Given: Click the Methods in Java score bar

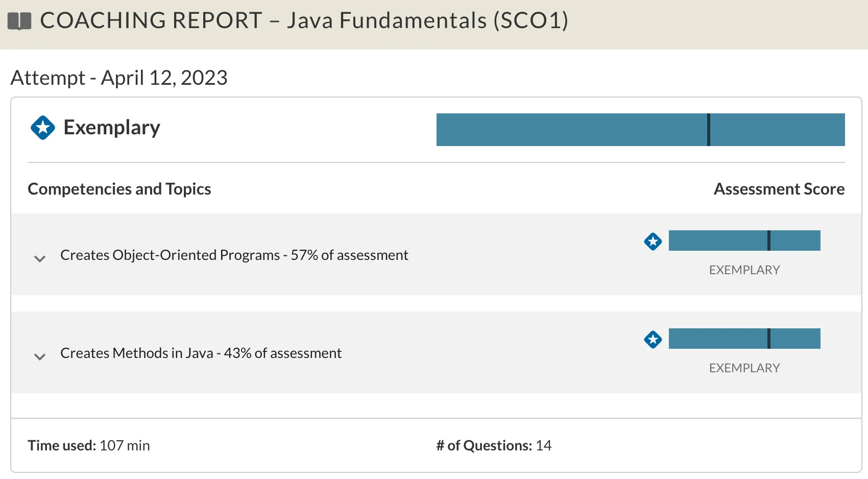Looking at the screenshot, I should [717, 339].
